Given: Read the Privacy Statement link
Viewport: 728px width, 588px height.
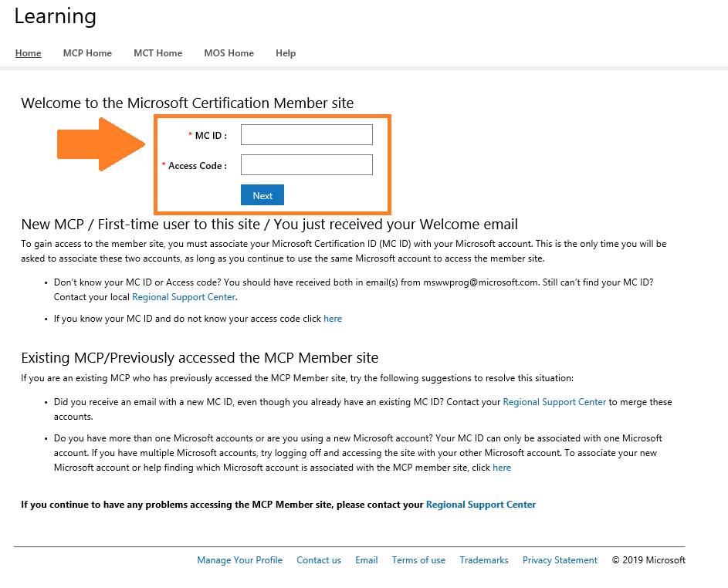Looking at the screenshot, I should [x=560, y=560].
